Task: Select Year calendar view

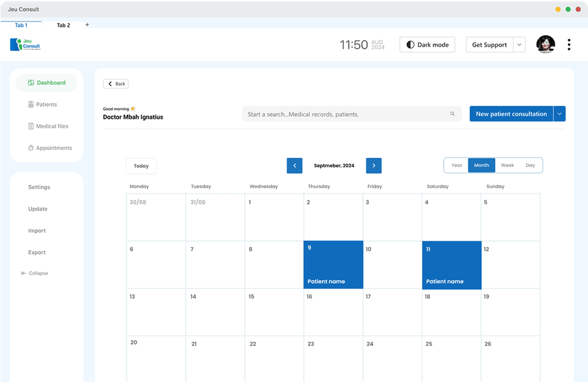Action: click(x=457, y=165)
